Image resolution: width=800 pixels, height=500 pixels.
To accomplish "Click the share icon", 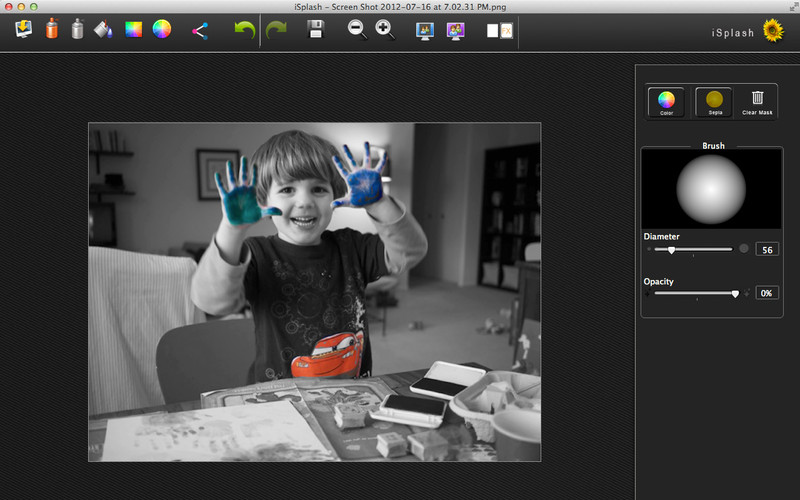I will click(x=199, y=31).
